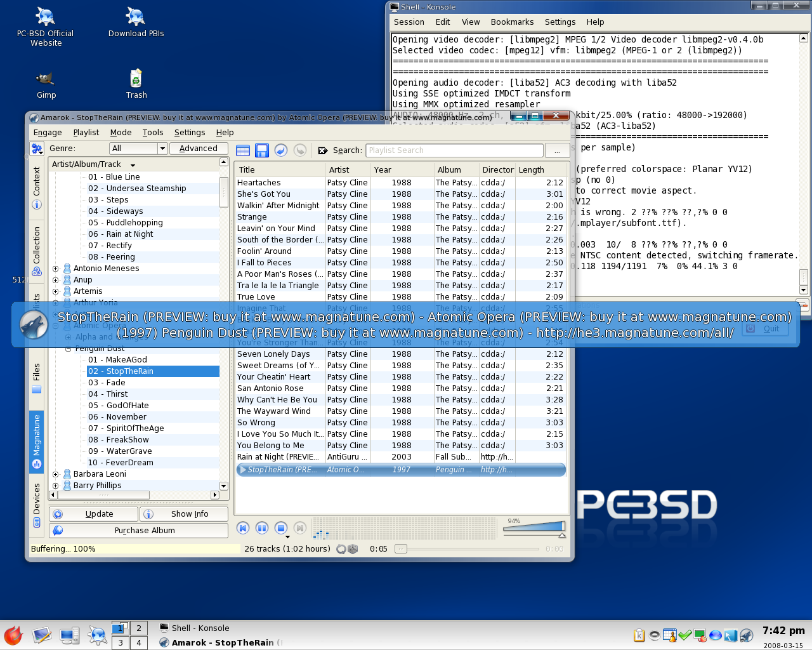This screenshot has height=650, width=812.
Task: Click the green checkmark tray icon
Action: (685, 635)
